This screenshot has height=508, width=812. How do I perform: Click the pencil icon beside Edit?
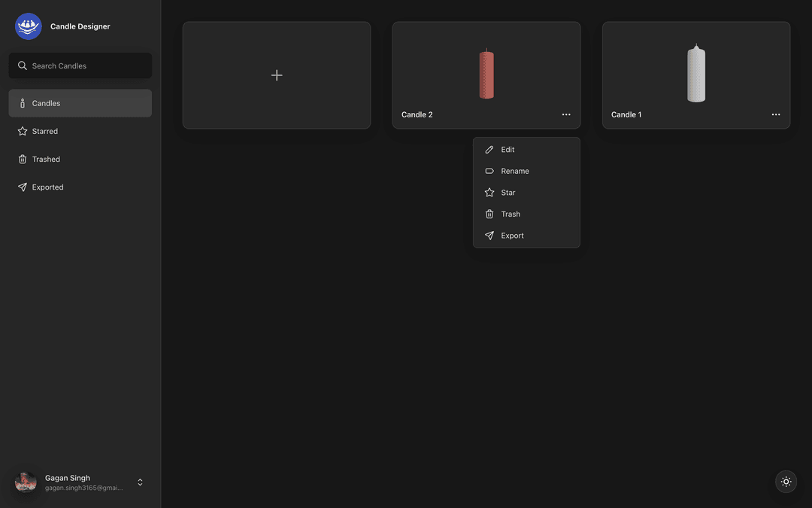coord(489,150)
